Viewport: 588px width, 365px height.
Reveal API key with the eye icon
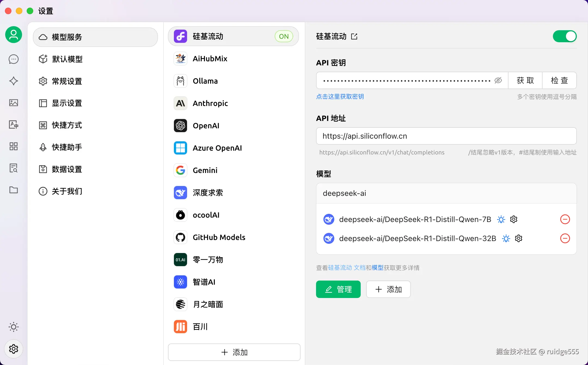coord(498,80)
